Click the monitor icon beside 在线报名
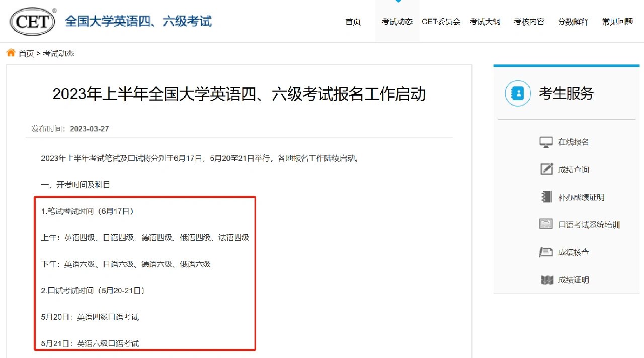 [x=546, y=142]
